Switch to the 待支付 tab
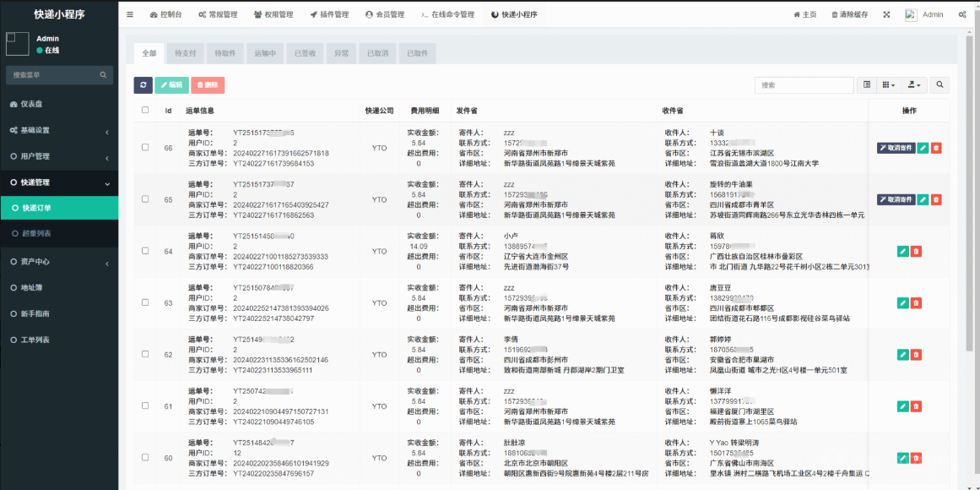 coord(185,53)
